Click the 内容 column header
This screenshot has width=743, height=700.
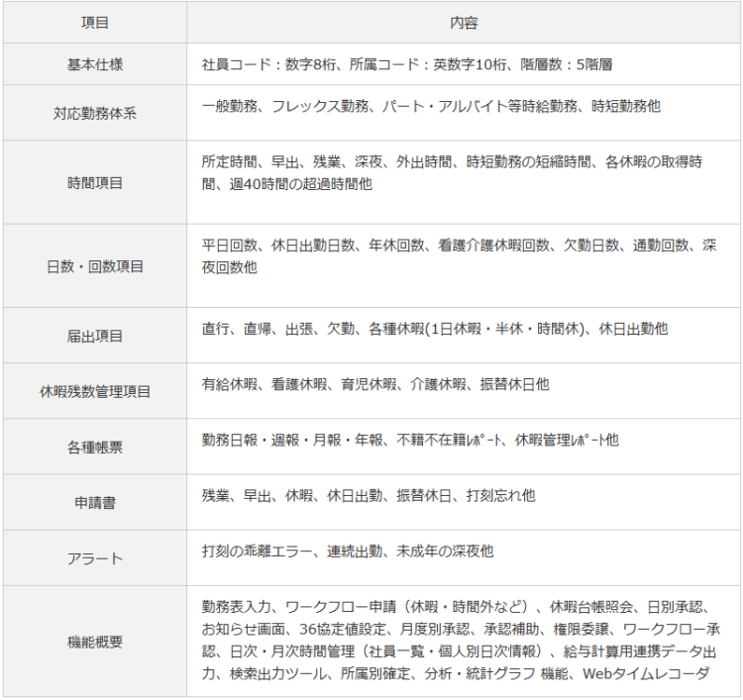[464, 22]
